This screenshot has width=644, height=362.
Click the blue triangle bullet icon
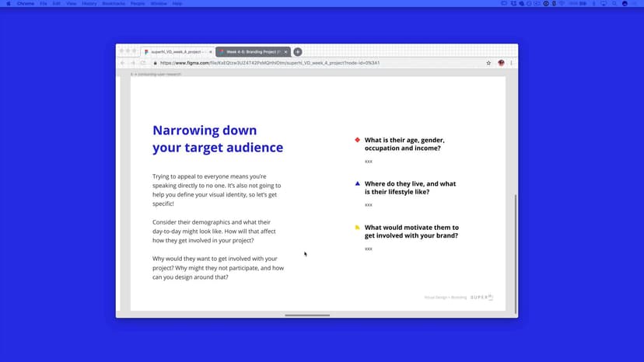pos(358,184)
